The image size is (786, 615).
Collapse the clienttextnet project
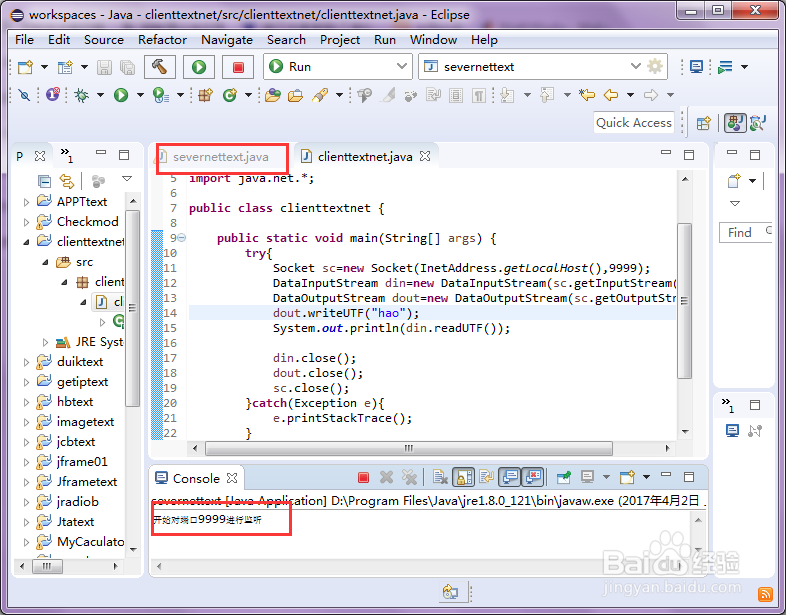(x=26, y=242)
